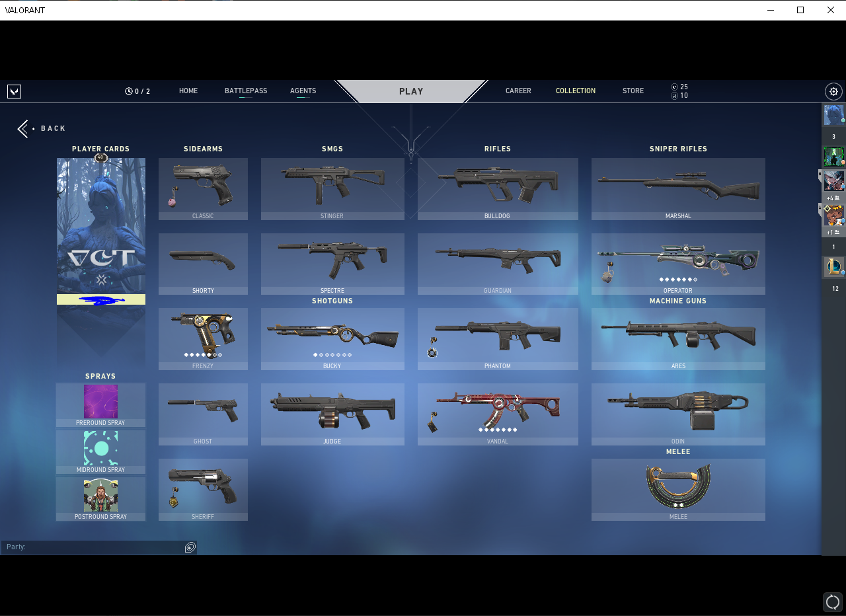Open the Preround Spray slot
Image resolution: width=846 pixels, height=616 pixels.
tap(100, 405)
